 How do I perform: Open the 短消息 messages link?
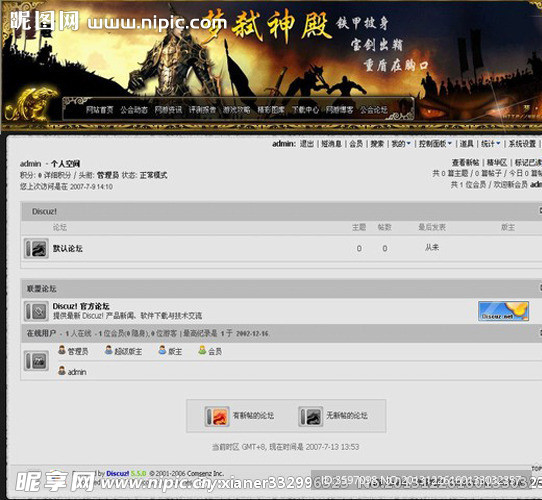(x=331, y=143)
